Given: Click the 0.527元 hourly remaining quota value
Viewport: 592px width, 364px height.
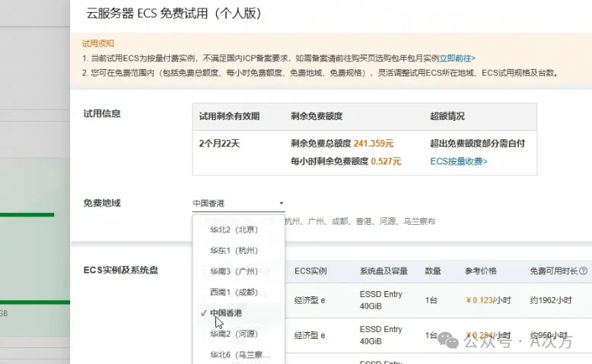Looking at the screenshot, I should point(386,161).
